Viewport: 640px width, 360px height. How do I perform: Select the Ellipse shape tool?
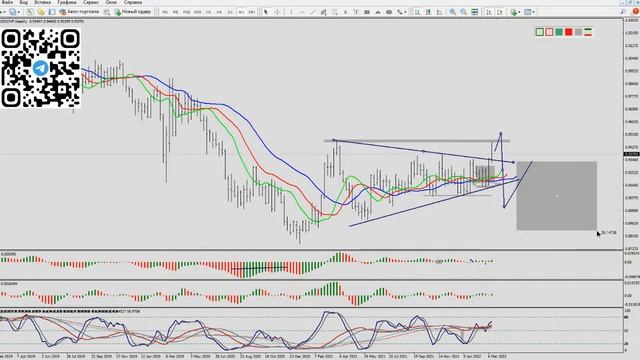[x=389, y=12]
